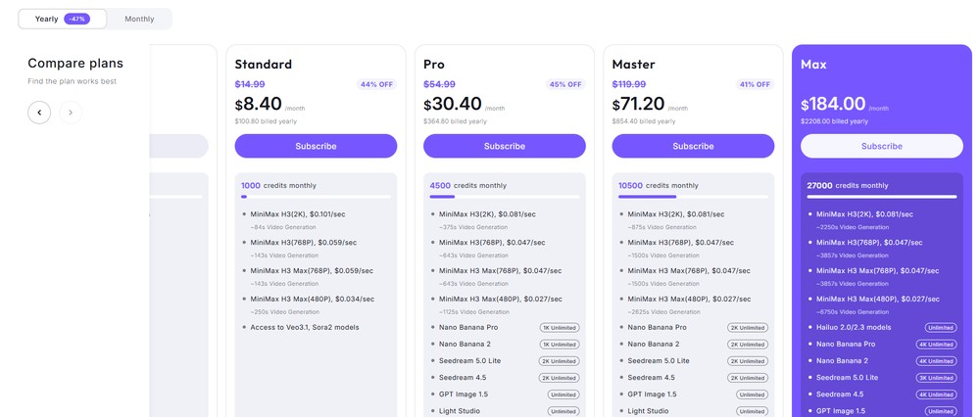This screenshot has height=417, width=980.
Task: Click 'Access to Veo3.1, Sora2 models'
Action: click(x=305, y=327)
